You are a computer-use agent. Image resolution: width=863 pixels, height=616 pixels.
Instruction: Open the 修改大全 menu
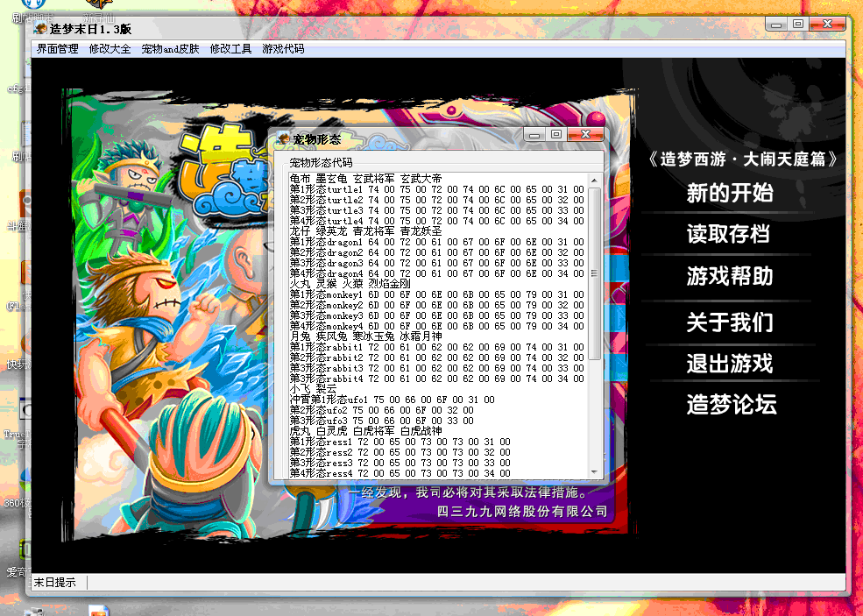tap(110, 49)
